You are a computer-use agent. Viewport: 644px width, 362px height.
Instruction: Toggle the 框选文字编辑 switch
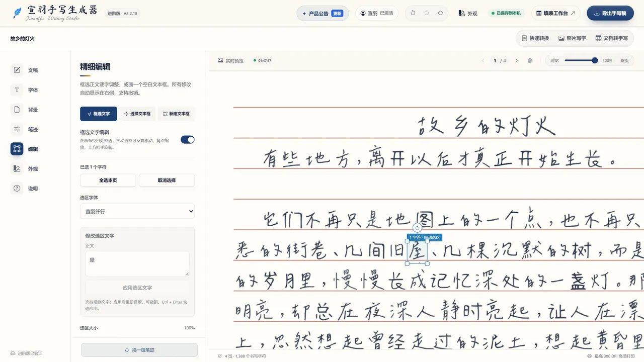[x=188, y=140]
